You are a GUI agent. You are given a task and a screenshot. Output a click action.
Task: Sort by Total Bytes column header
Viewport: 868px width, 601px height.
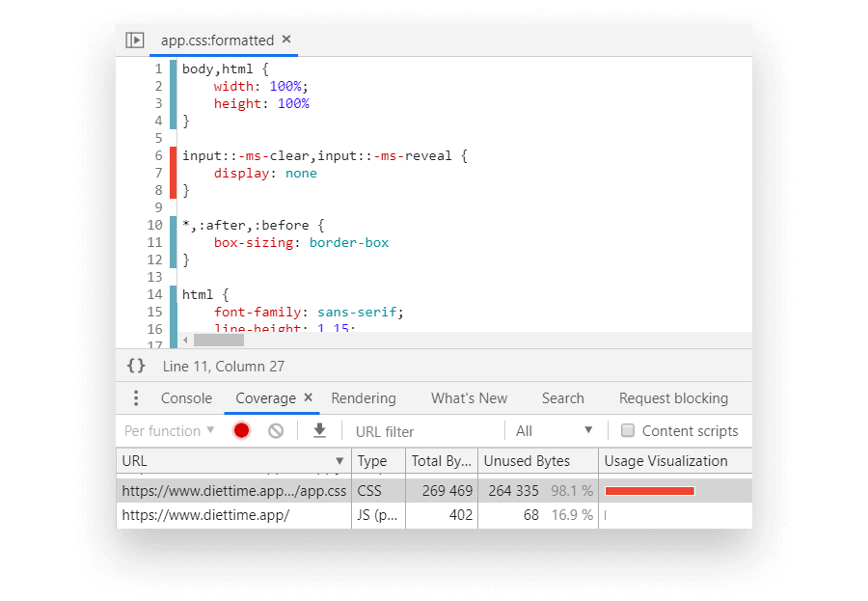441,461
